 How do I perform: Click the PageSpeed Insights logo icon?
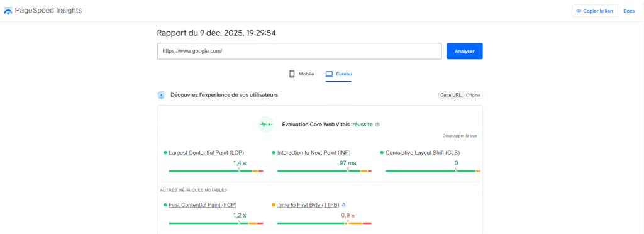[8, 11]
